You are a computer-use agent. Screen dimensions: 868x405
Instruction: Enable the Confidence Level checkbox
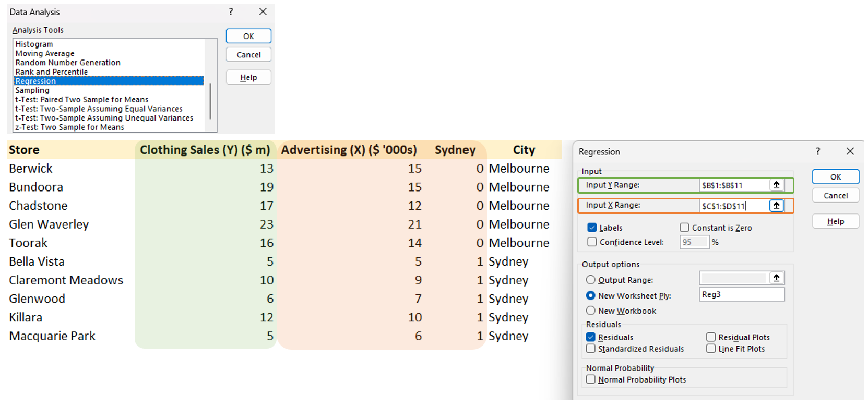[592, 242]
